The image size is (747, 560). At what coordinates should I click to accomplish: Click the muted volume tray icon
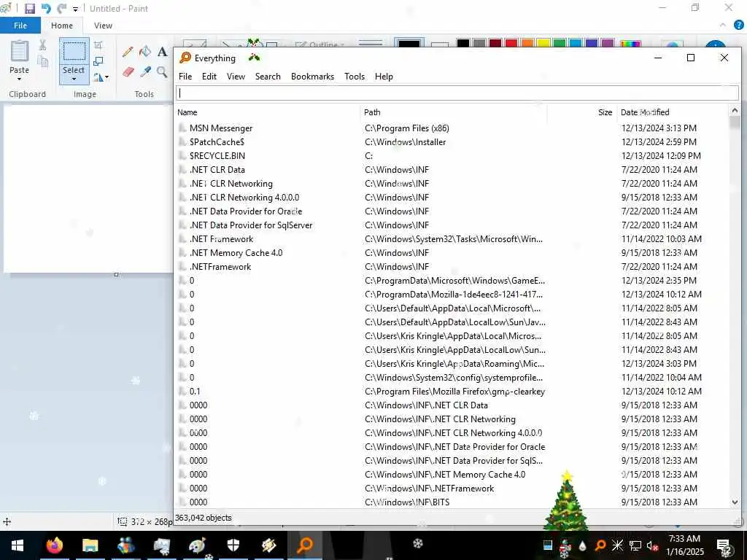tap(652, 545)
